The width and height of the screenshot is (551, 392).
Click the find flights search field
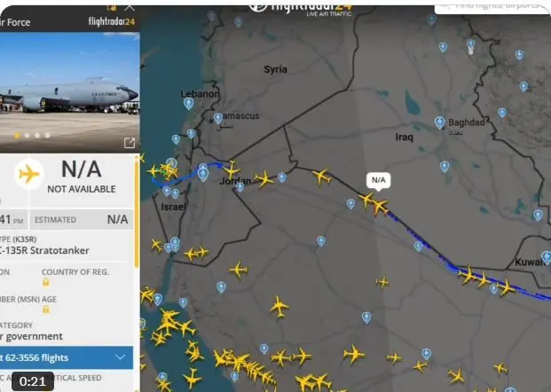pyautogui.click(x=492, y=7)
